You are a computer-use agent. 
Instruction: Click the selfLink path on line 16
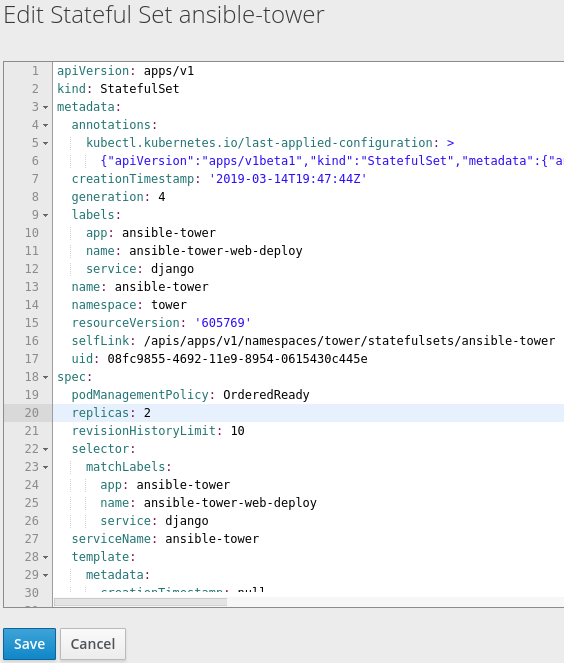[349, 341]
